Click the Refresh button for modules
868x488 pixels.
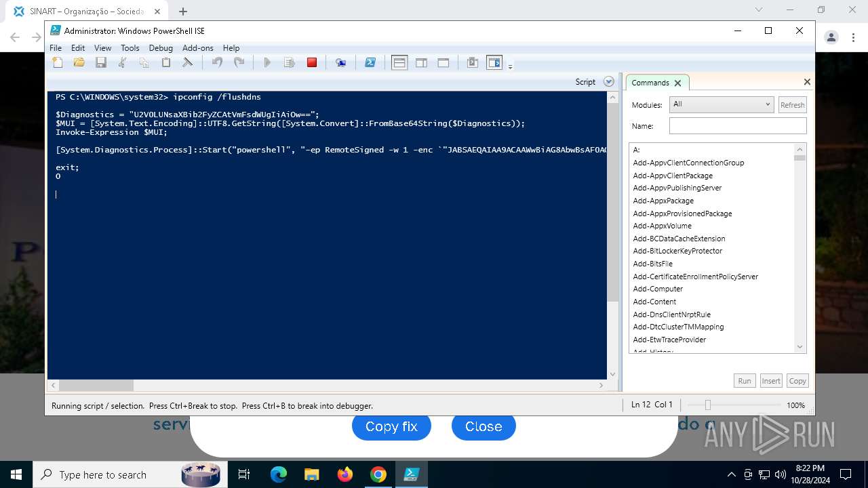tap(792, 105)
